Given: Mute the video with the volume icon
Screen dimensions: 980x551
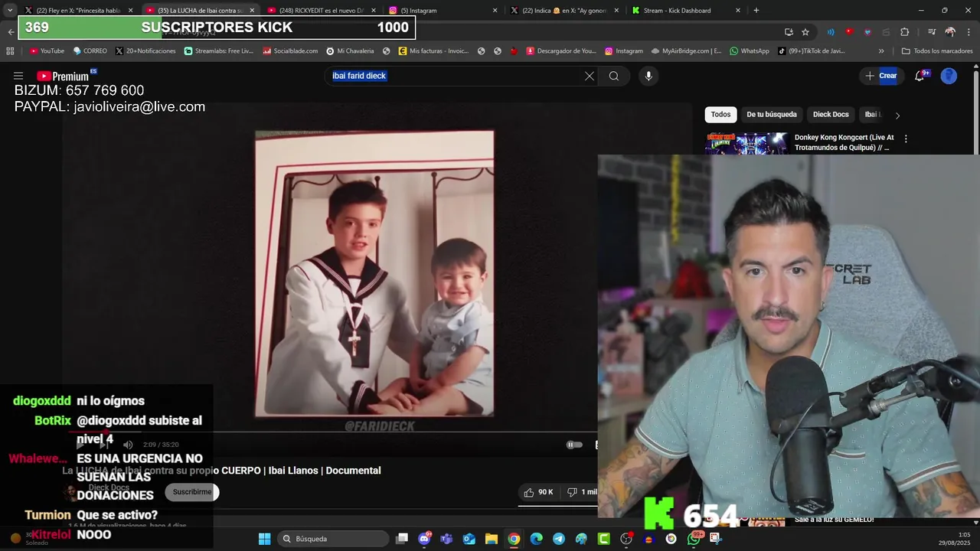Looking at the screenshot, I should 128,445.
